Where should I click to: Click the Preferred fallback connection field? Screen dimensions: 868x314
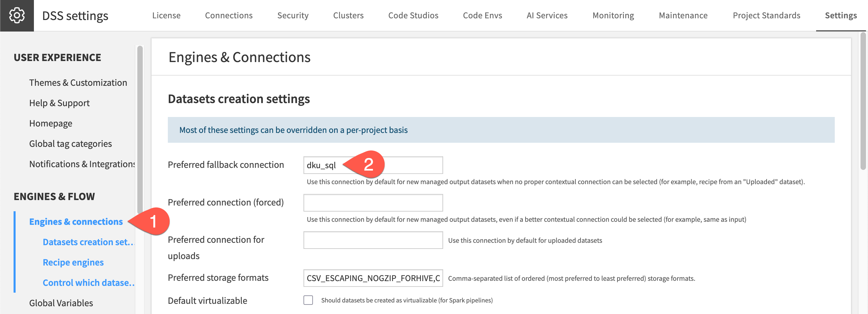point(373,165)
